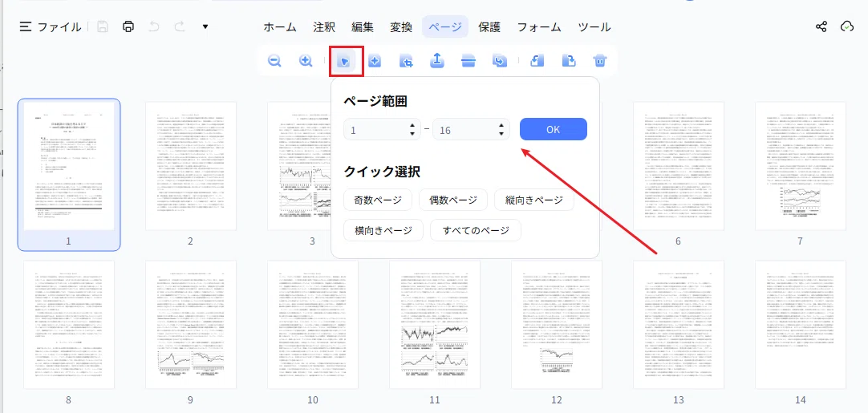This screenshot has height=413, width=868.
Task: Click the delete pages trash icon
Action: (600, 61)
